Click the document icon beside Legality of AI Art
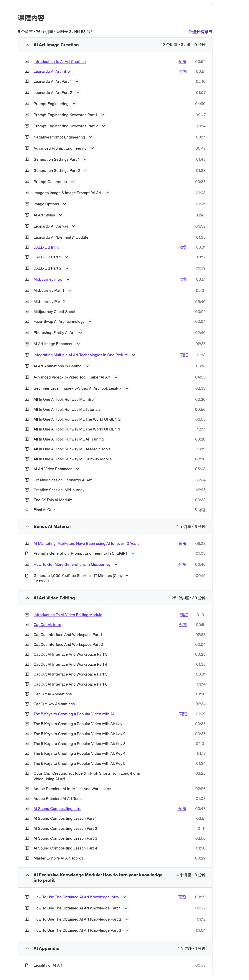249x980 pixels. tap(27, 965)
